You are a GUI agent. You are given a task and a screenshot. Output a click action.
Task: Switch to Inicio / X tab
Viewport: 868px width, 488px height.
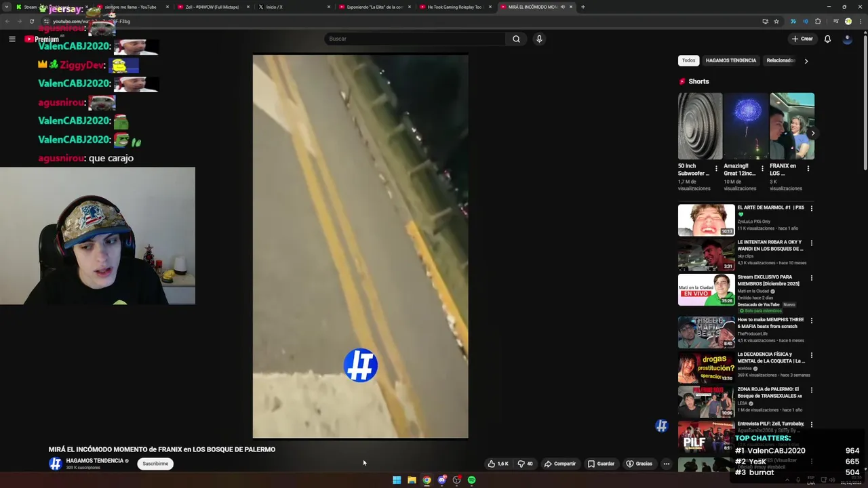(292, 7)
